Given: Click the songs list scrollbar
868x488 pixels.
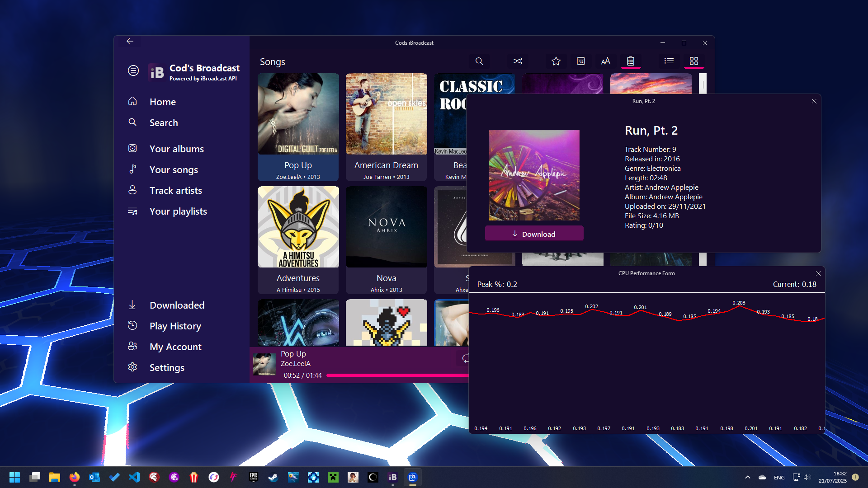Looking at the screenshot, I should [703, 84].
